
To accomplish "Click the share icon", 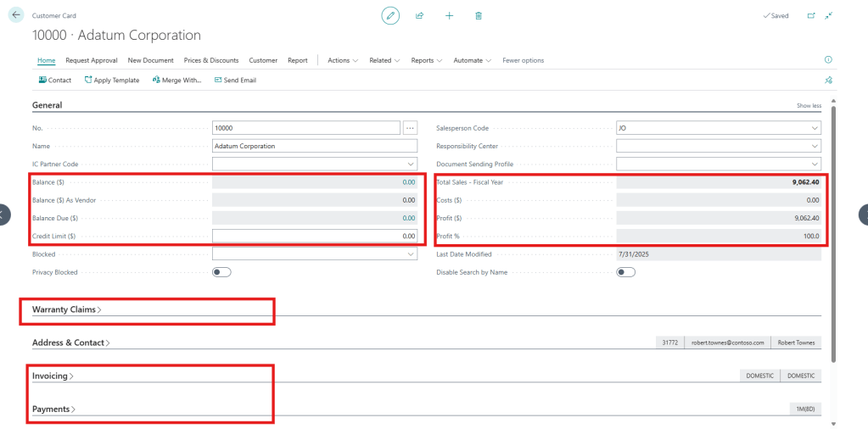I will coord(419,15).
